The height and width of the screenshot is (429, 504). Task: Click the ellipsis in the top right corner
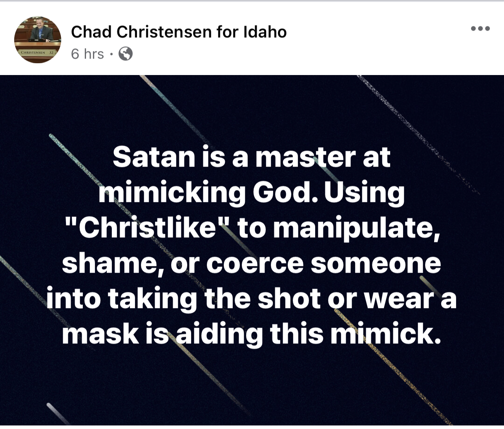pos(481,28)
